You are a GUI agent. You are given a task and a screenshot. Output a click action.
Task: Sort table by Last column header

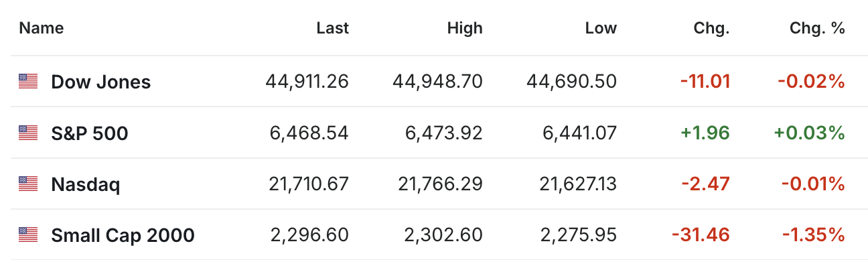[333, 28]
